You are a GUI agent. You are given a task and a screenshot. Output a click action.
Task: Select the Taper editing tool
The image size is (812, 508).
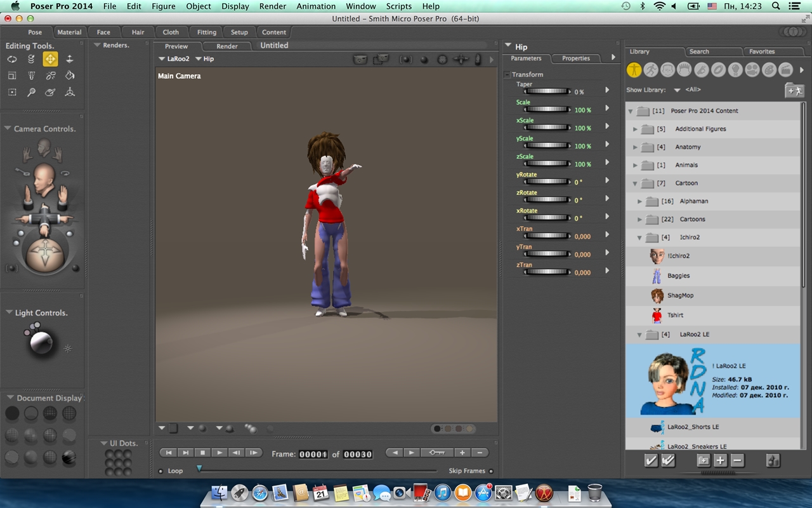pos(31,76)
